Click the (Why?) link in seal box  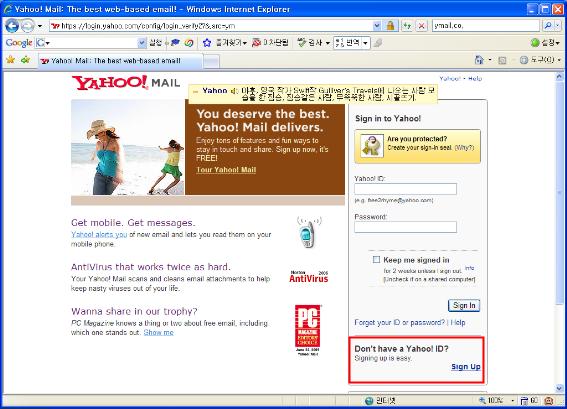pyautogui.click(x=464, y=148)
